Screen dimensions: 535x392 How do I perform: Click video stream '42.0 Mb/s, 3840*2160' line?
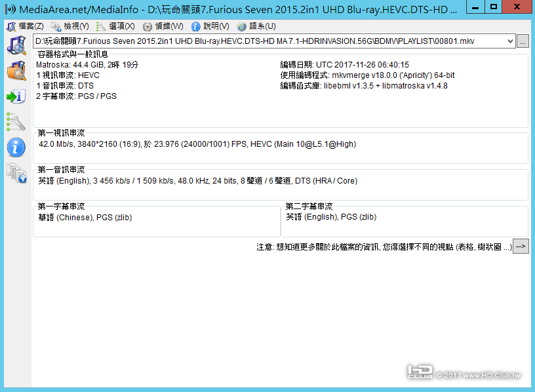(197, 144)
